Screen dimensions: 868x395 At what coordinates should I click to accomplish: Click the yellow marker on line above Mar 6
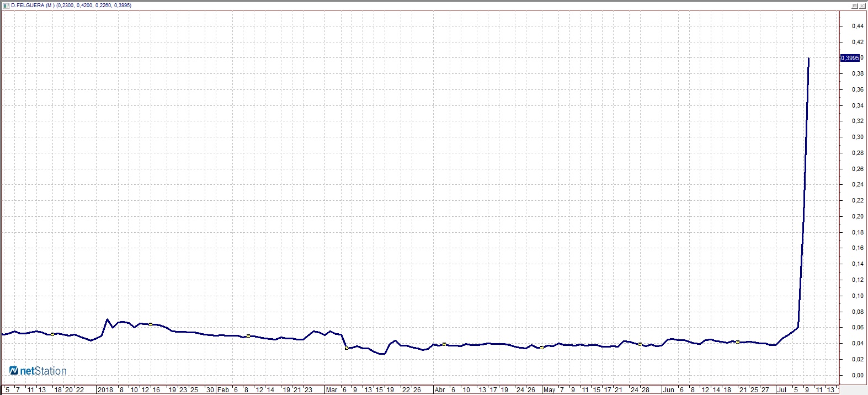pos(347,348)
